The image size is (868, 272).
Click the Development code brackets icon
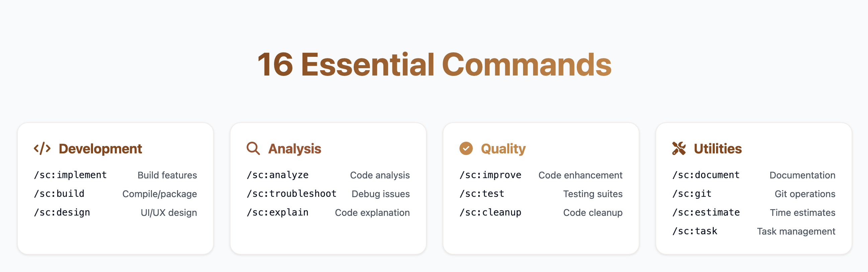(42, 148)
